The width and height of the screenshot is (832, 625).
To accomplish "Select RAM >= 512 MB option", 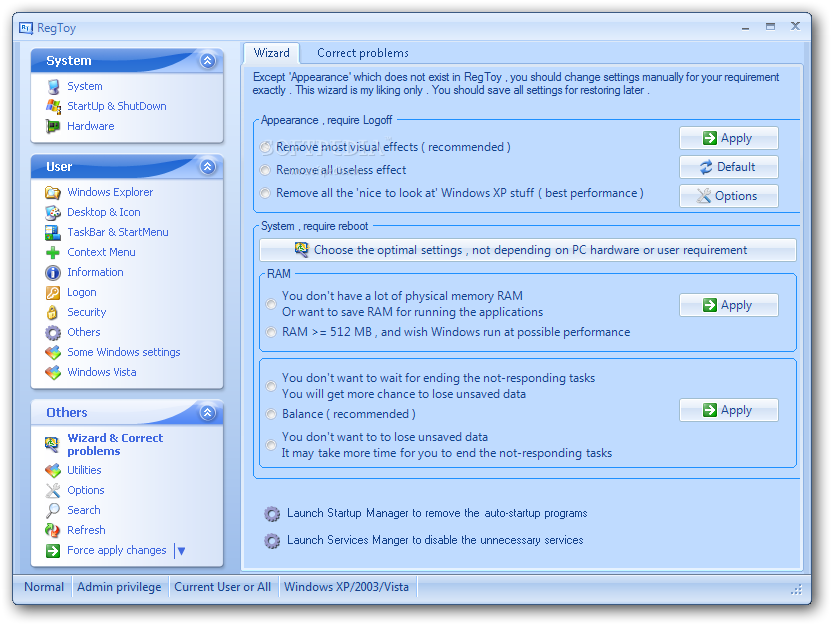I will click(x=271, y=332).
